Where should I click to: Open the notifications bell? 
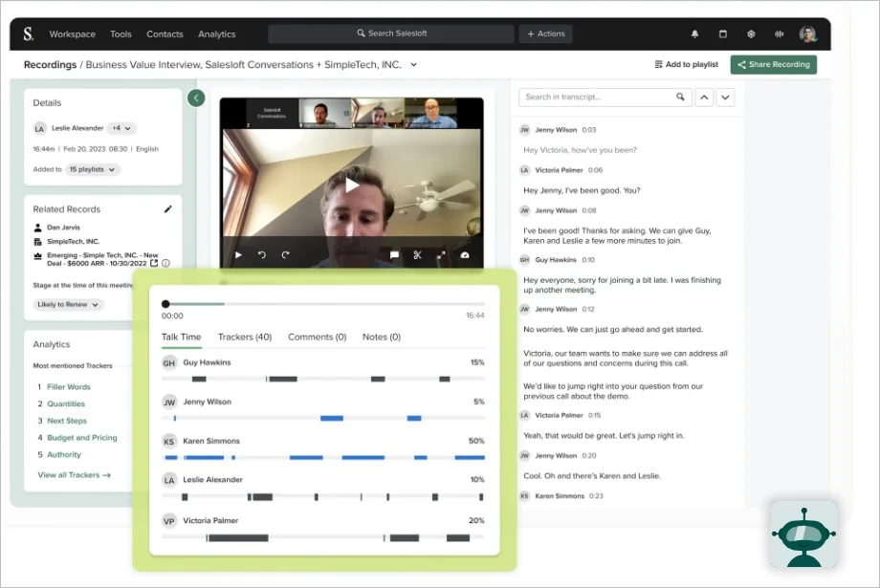pos(694,34)
